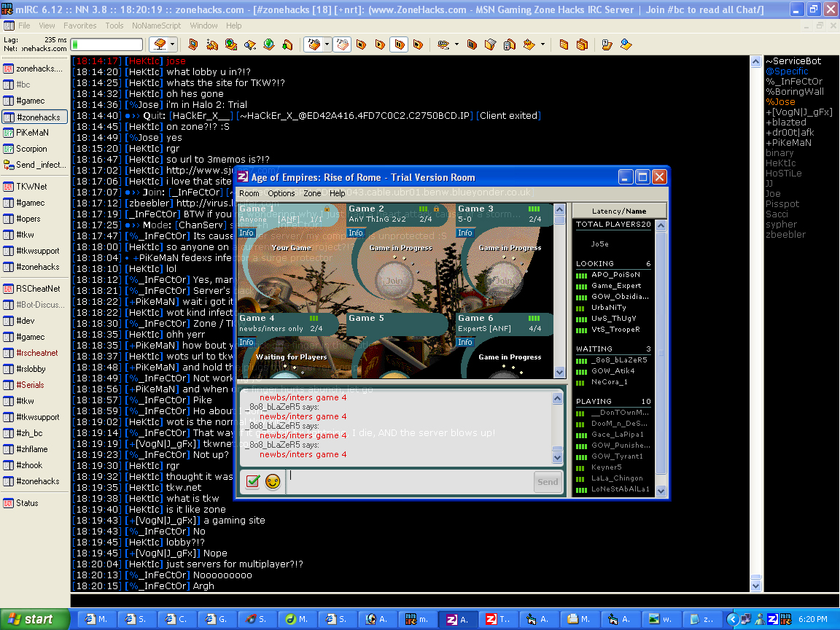This screenshot has height=630, width=840.
Task: Click Info button for Game 3
Action: (x=465, y=233)
